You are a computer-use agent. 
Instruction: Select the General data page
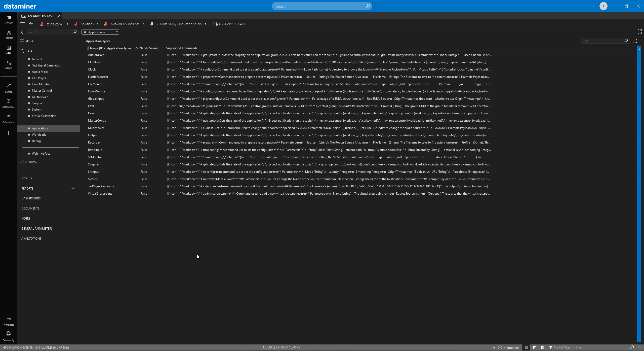click(x=37, y=59)
